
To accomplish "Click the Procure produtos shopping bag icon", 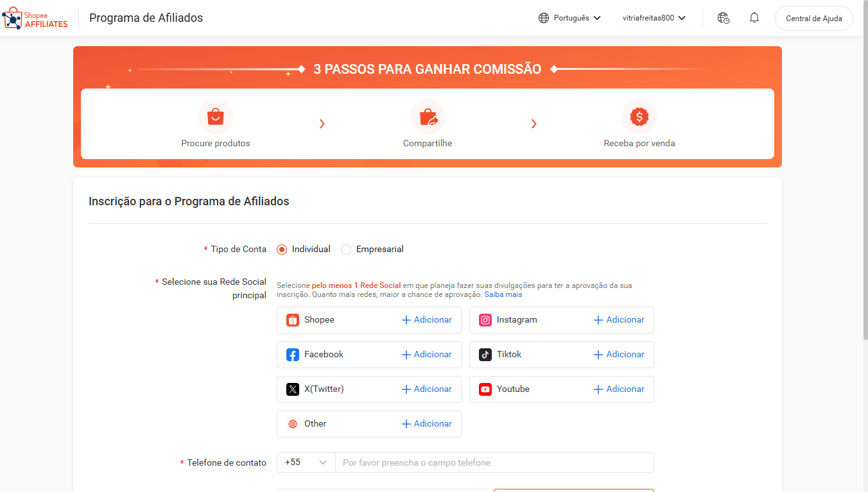I will point(216,117).
